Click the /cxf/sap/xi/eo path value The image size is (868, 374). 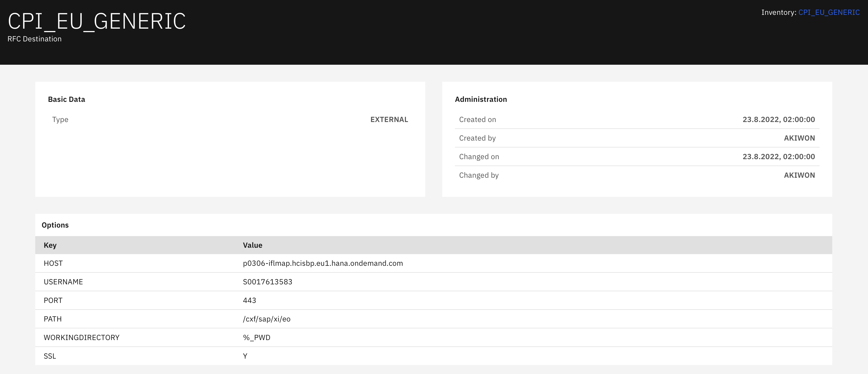point(267,319)
